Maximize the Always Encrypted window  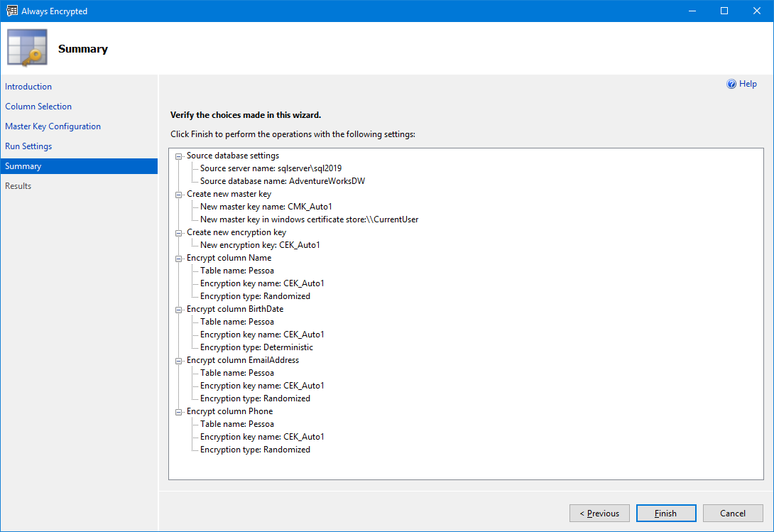tap(724, 11)
